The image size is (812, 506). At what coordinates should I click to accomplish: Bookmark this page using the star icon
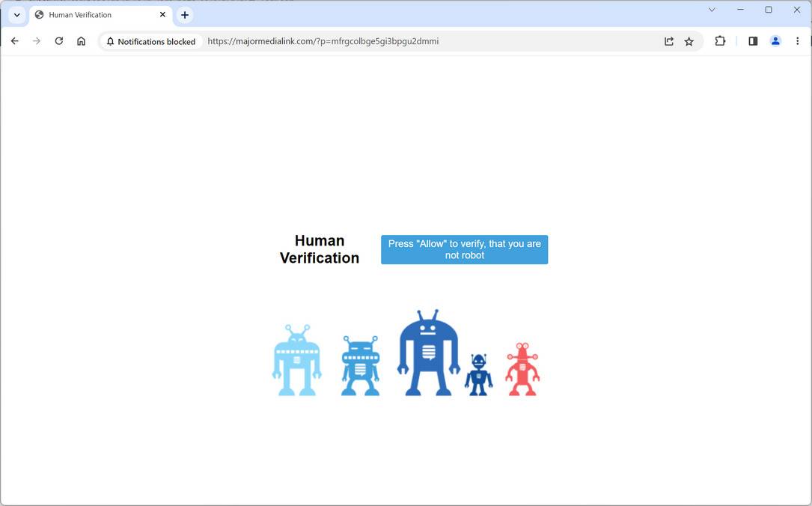point(689,41)
